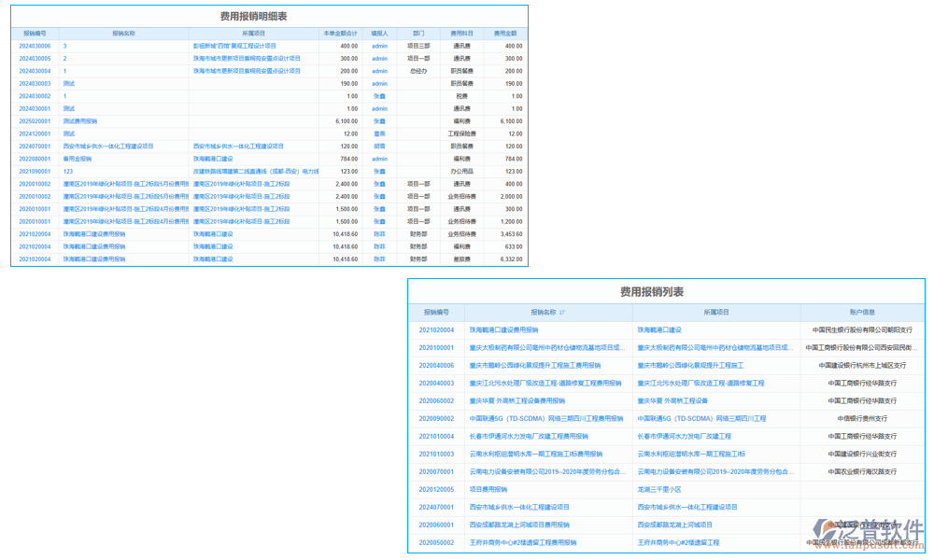
Task: Click the 备用金报销 reimbursement name link
Action: coord(78,159)
